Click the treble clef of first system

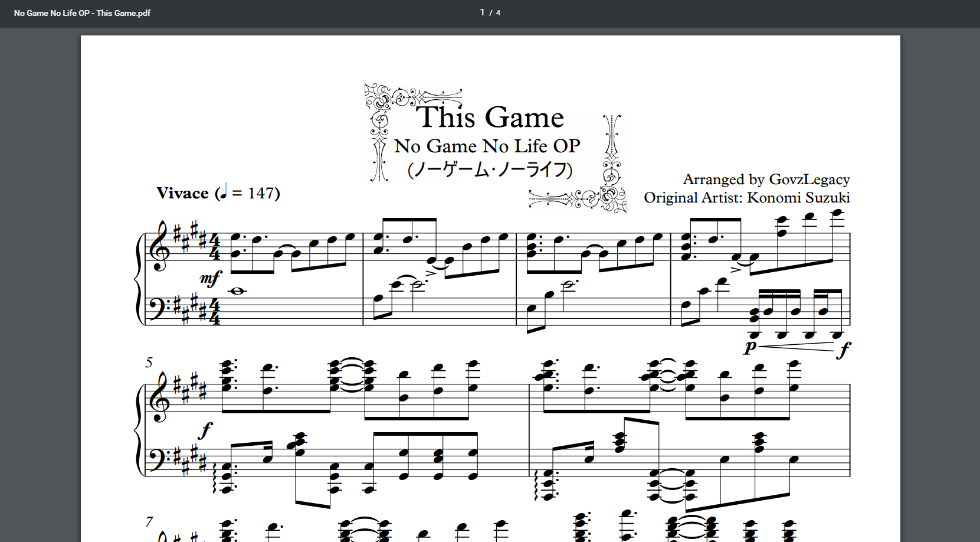(x=159, y=247)
